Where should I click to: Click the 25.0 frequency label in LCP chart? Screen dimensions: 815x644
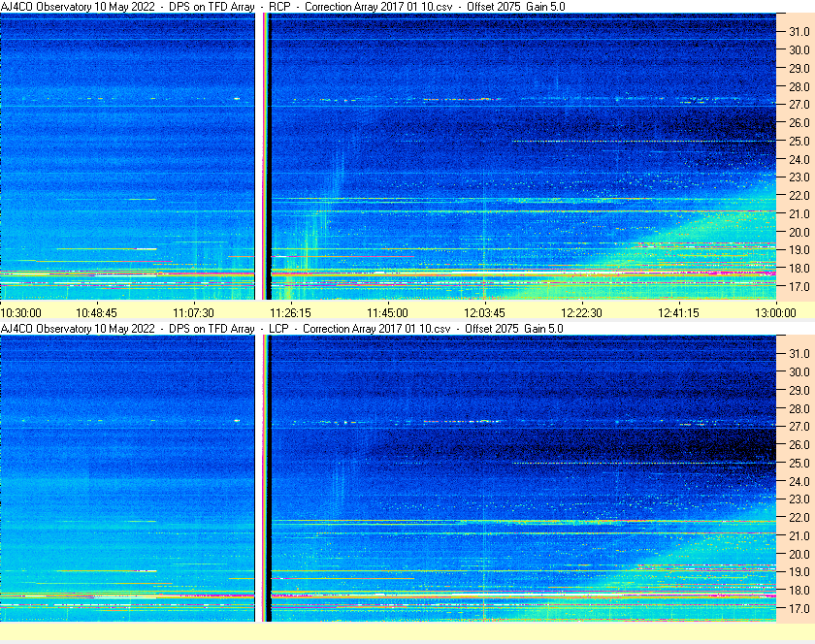pyautogui.click(x=799, y=463)
